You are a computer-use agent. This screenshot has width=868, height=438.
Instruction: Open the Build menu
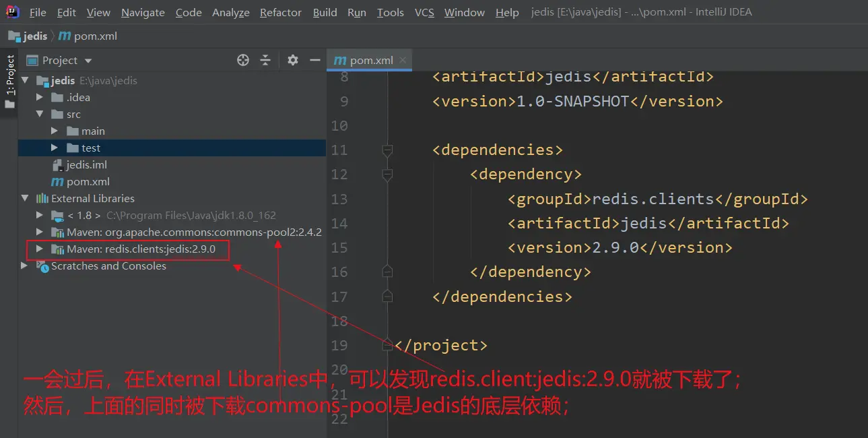(325, 13)
